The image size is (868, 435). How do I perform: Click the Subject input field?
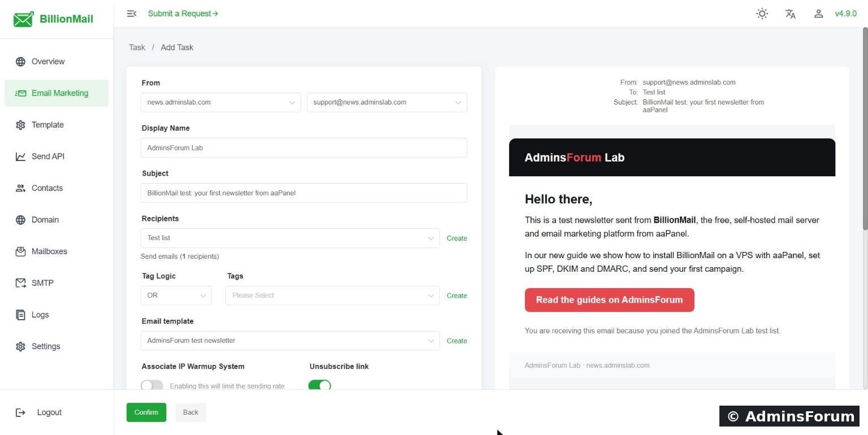304,193
